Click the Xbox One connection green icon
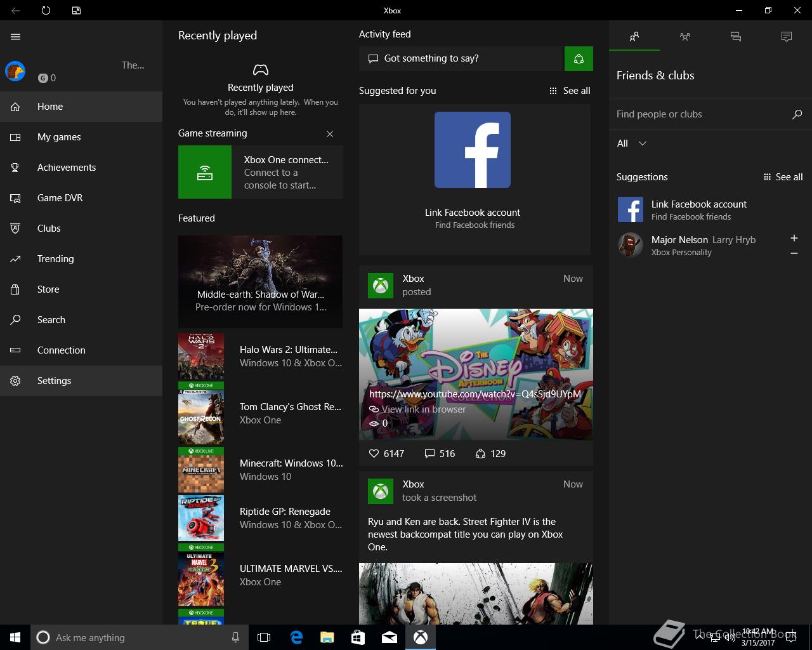812x650 pixels. point(205,172)
